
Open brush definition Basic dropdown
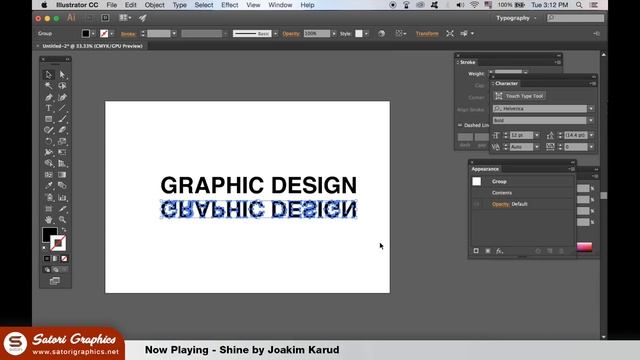tap(276, 34)
